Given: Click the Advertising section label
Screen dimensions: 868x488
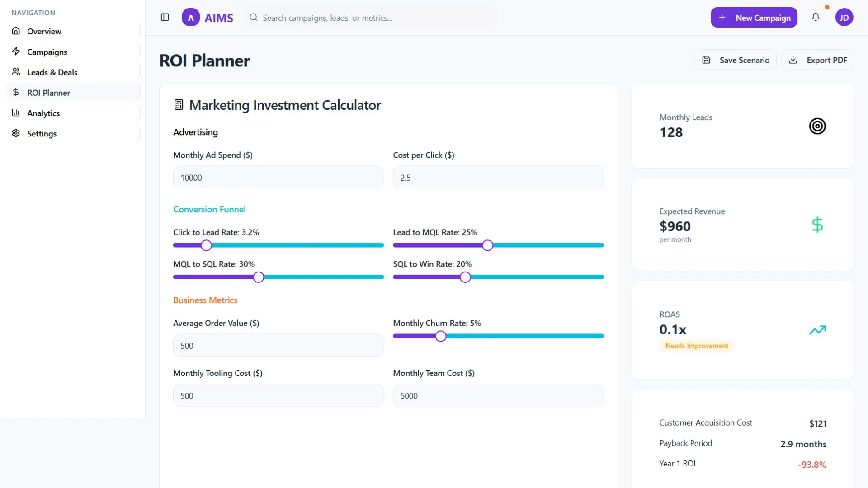Looking at the screenshot, I should [x=195, y=132].
